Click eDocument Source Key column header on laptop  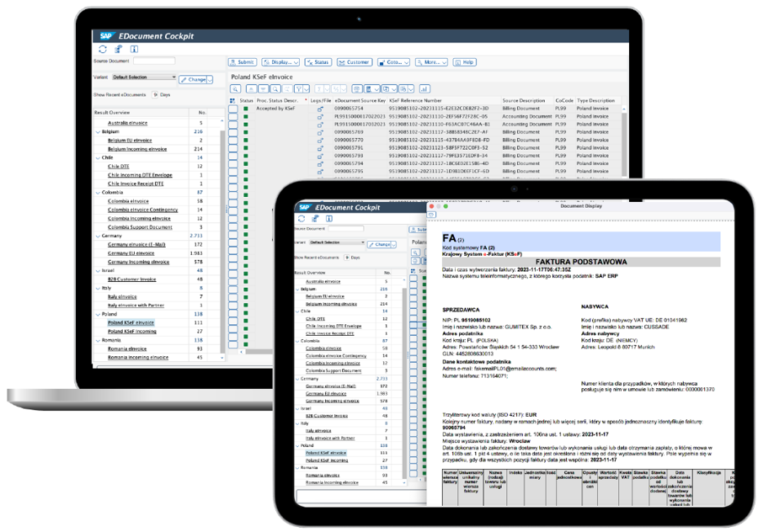point(360,100)
